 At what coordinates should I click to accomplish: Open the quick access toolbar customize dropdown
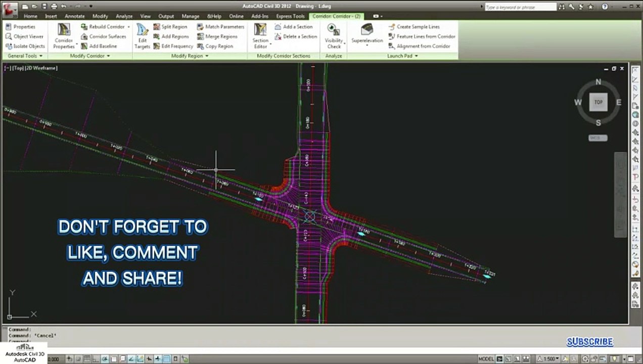(x=91, y=7)
